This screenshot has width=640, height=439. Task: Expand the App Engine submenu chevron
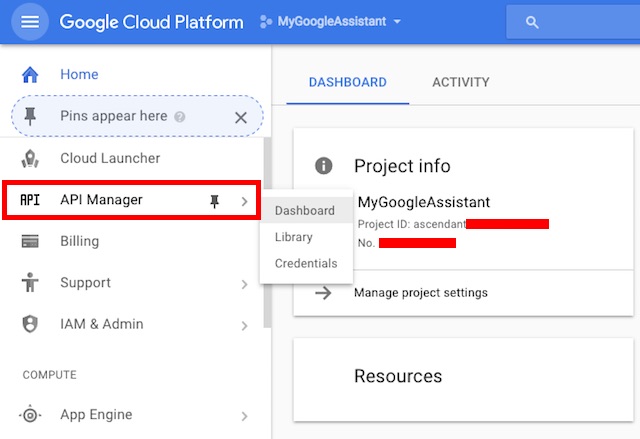pos(244,416)
